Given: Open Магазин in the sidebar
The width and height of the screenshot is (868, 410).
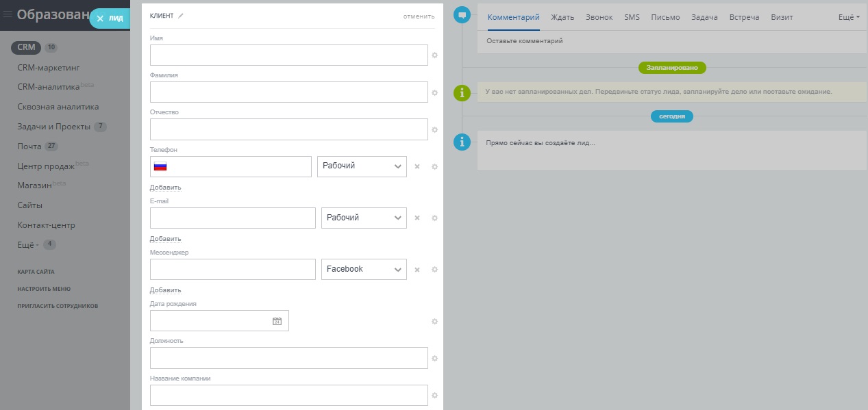Looking at the screenshot, I should pyautogui.click(x=34, y=185).
